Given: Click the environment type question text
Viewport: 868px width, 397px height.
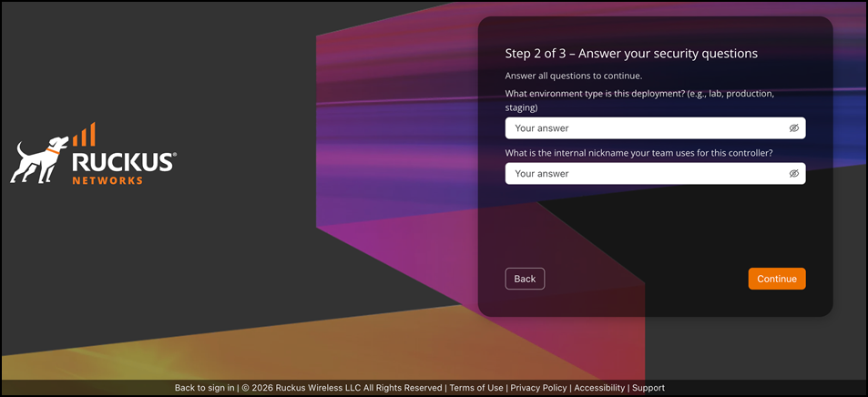Looking at the screenshot, I should tap(639, 100).
